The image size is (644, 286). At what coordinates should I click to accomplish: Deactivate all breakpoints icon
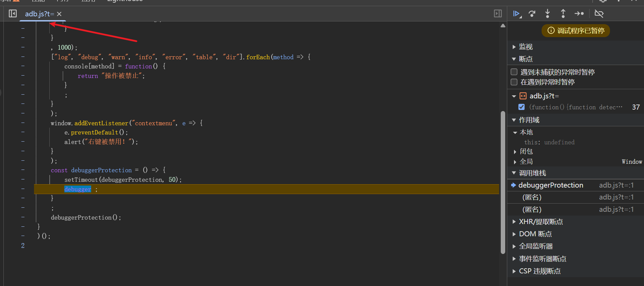tap(599, 14)
